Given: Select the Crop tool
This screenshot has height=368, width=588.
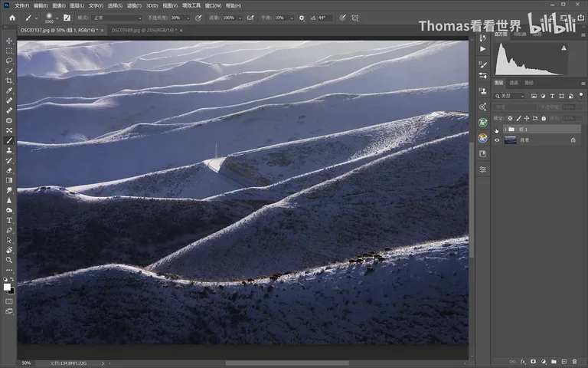Looking at the screenshot, I should coord(9,80).
